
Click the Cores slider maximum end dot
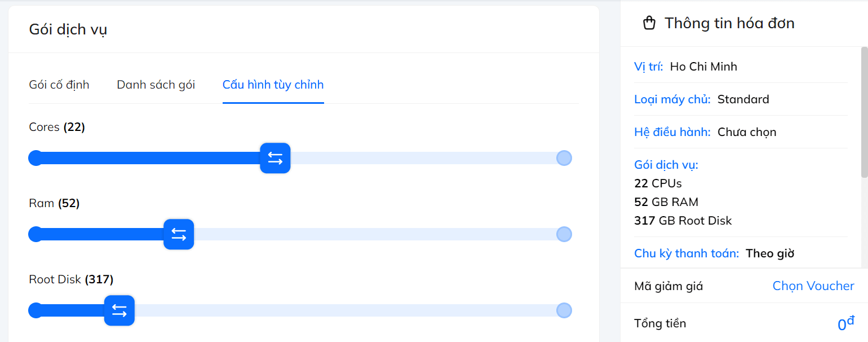pyautogui.click(x=564, y=158)
